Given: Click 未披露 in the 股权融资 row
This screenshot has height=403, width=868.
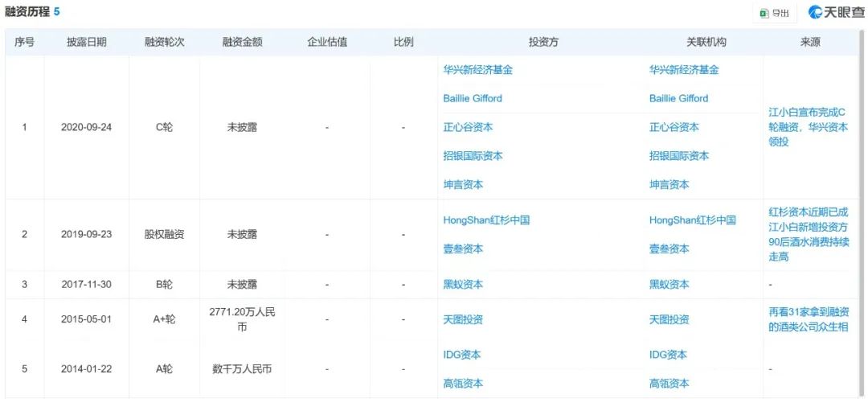Looking at the screenshot, I should click(x=242, y=235).
